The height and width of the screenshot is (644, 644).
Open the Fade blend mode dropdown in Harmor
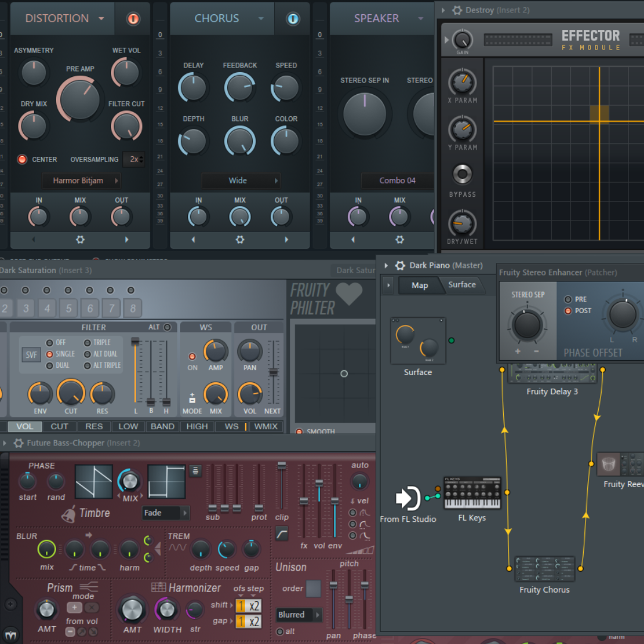(x=166, y=513)
